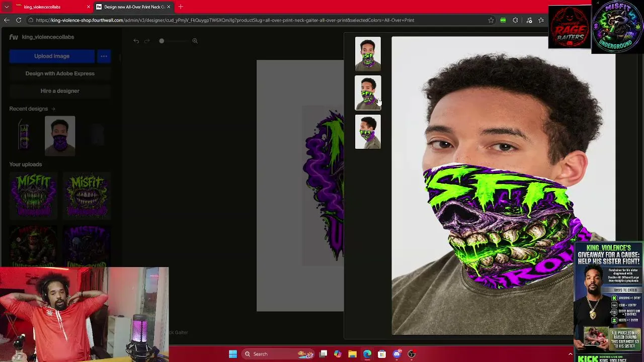Image resolution: width=644 pixels, height=362 pixels.
Task: Open Discord from the taskbar
Action: click(x=396, y=354)
